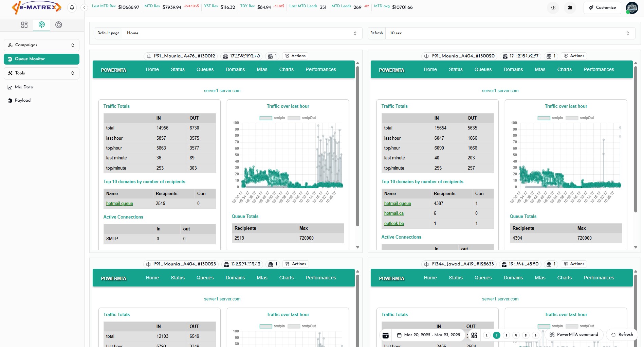Go to page 3 in pagination
The width and height of the screenshot is (644, 347).
506,335
